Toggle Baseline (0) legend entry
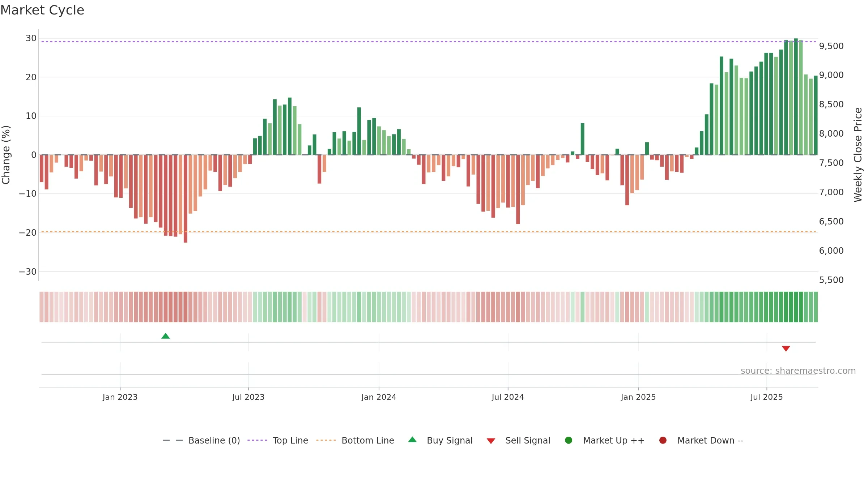The width and height of the screenshot is (868, 488). [x=201, y=440]
